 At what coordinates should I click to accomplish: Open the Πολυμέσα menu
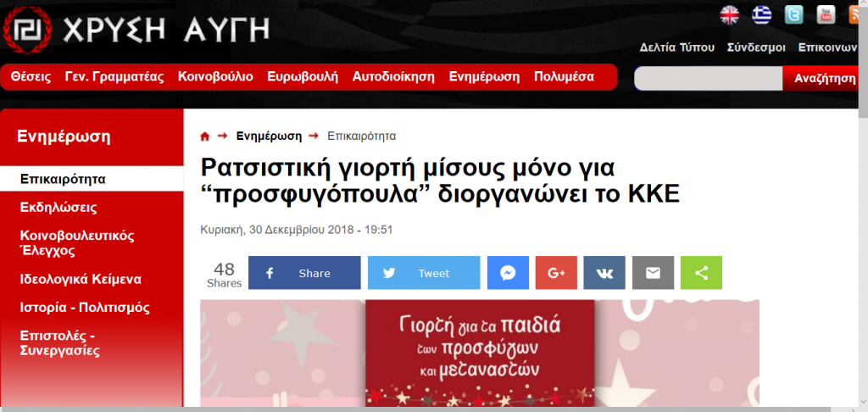click(564, 77)
